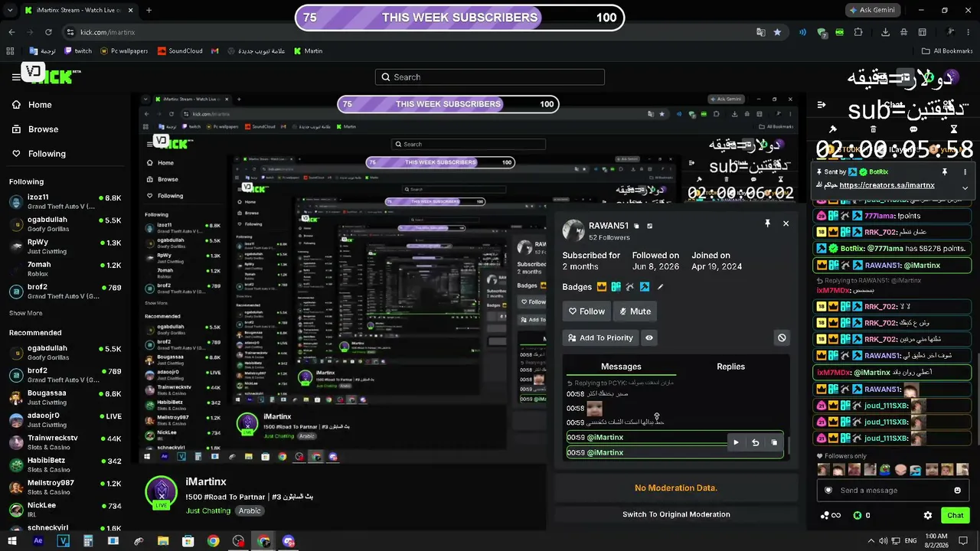Close the RAWAN51 user card
Screen dimensions: 980x551
pos(786,223)
